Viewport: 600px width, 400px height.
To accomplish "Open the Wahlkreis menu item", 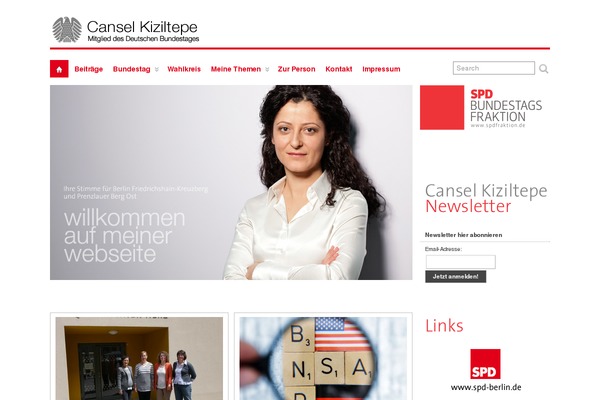I will [x=184, y=69].
